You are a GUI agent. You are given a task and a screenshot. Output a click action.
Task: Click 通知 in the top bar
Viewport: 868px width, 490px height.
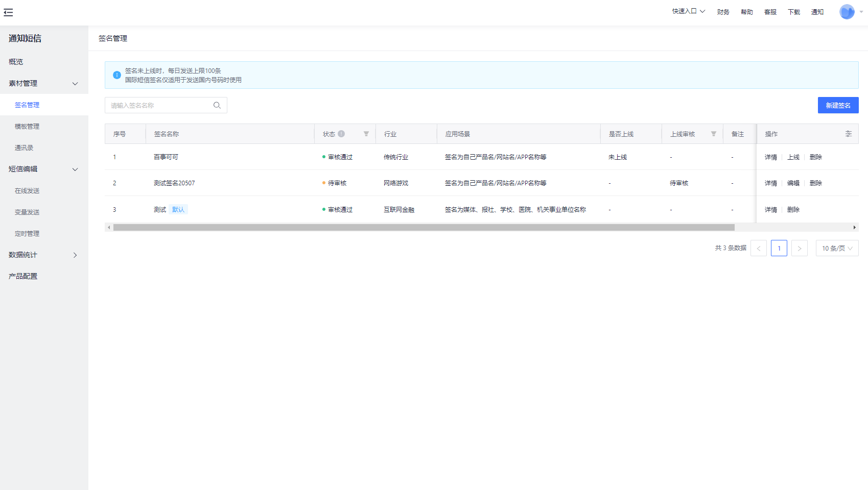point(817,12)
